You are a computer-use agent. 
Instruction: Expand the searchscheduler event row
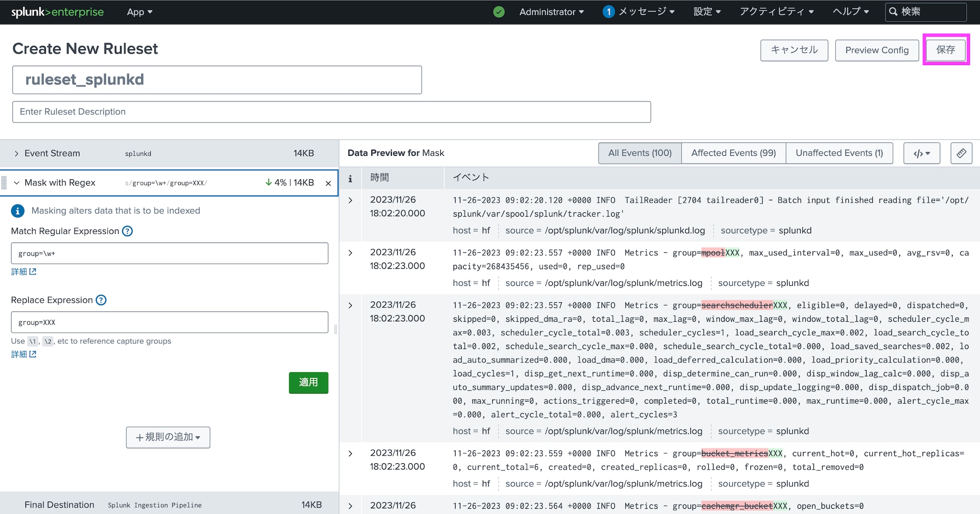click(x=350, y=306)
